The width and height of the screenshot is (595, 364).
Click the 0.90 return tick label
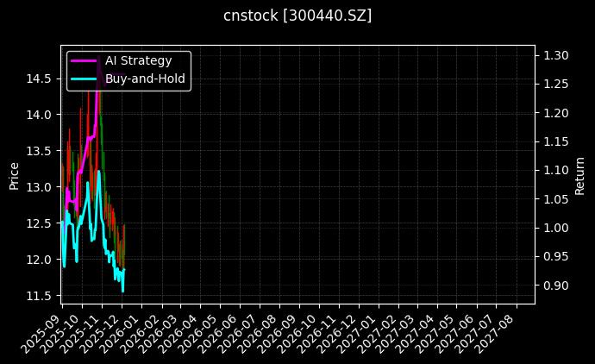click(555, 286)
